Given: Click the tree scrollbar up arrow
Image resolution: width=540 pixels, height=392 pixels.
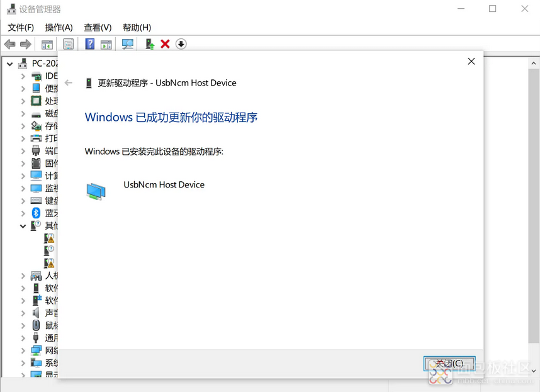Looking at the screenshot, I should click(x=534, y=64).
